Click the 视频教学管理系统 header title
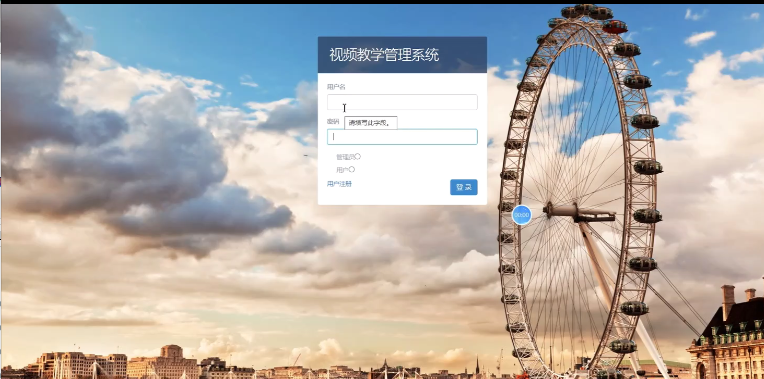 (x=384, y=55)
